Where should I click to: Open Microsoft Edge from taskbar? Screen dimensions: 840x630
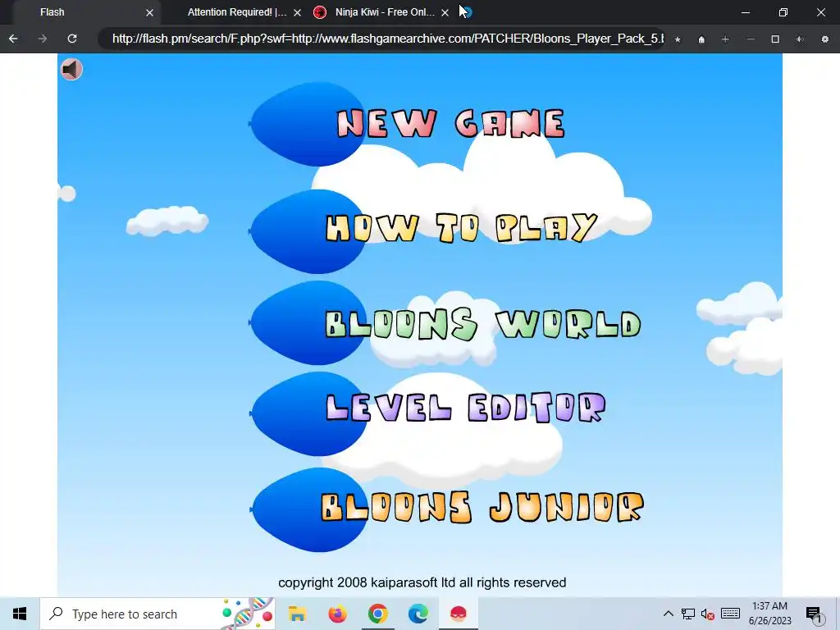tap(418, 614)
